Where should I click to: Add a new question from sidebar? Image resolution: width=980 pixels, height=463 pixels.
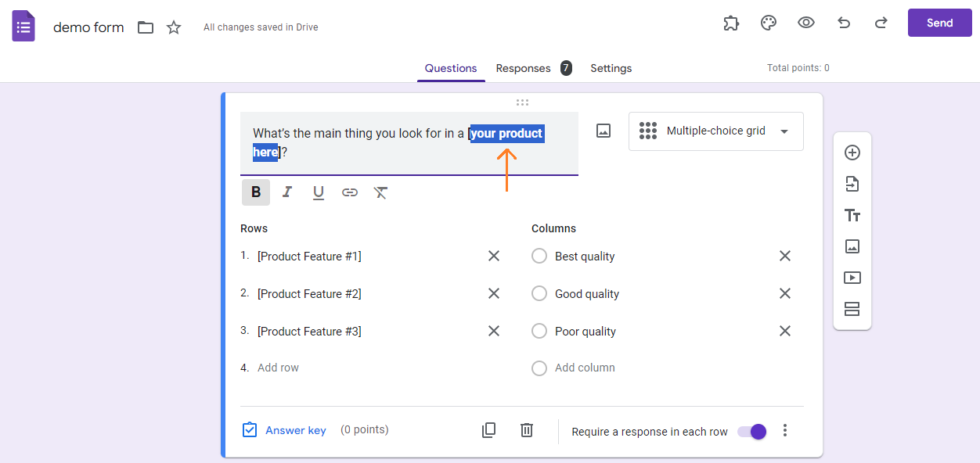(852, 153)
